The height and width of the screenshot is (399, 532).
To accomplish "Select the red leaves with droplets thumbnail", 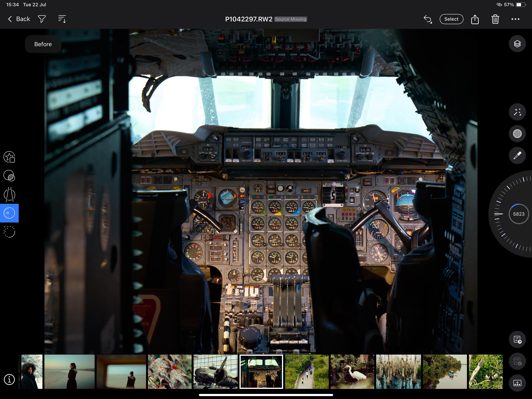I will (x=170, y=372).
